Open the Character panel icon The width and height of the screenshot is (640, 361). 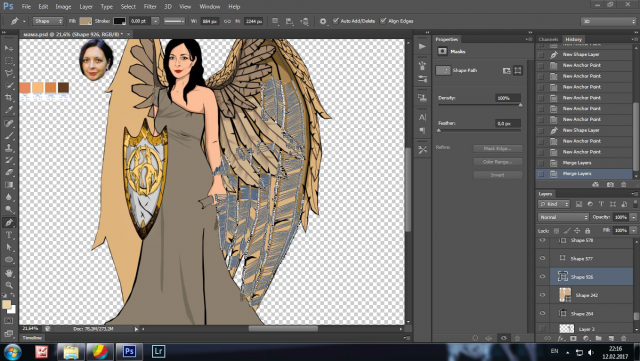point(422,117)
